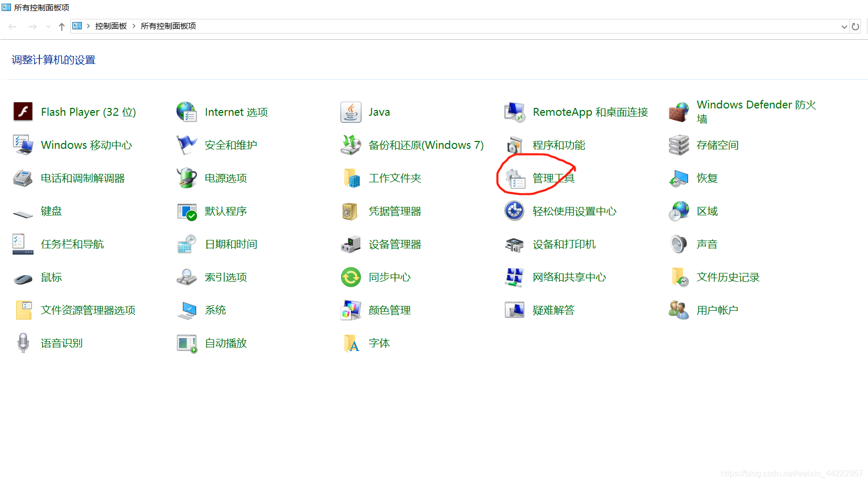Open the address bar history dropdown
The height and width of the screenshot is (483, 868).
click(x=844, y=26)
